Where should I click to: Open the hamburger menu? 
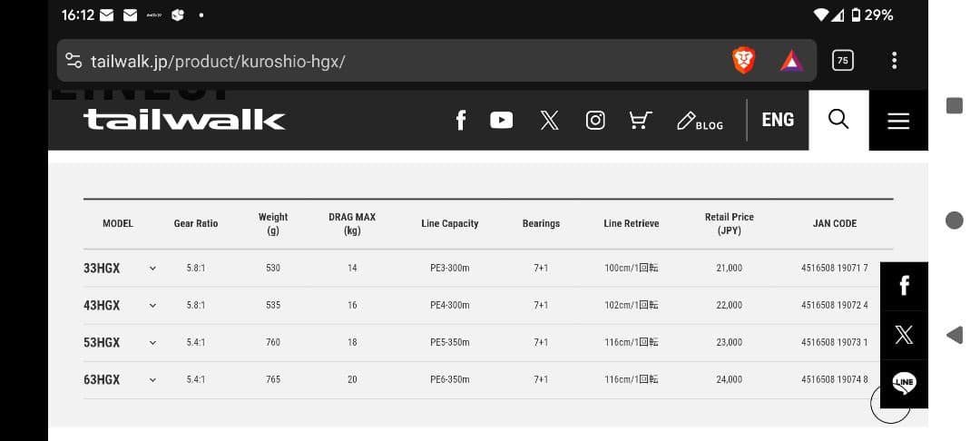898,120
